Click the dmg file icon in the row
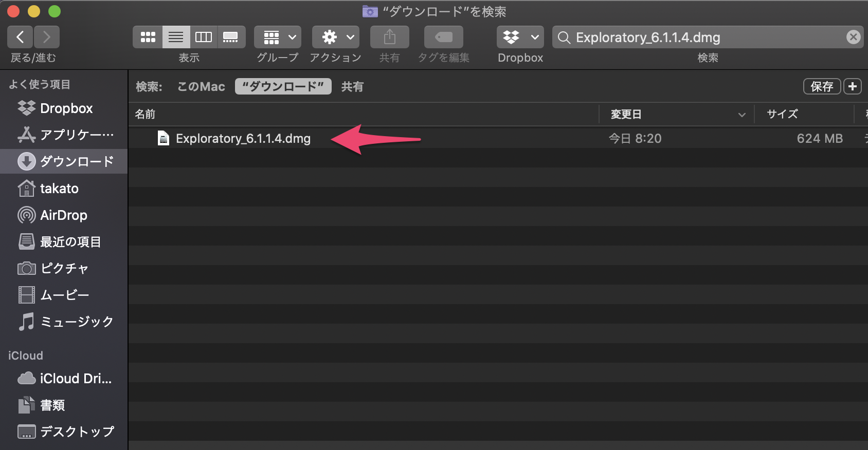The width and height of the screenshot is (868, 450). [164, 138]
